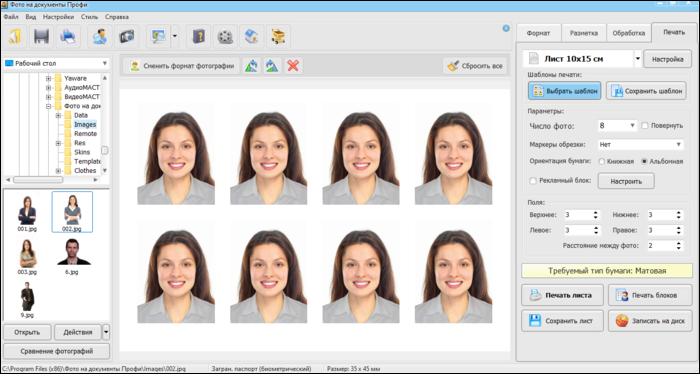Click 'Сравнение фотографий' button
The width and height of the screenshot is (700, 374).
coord(56,351)
